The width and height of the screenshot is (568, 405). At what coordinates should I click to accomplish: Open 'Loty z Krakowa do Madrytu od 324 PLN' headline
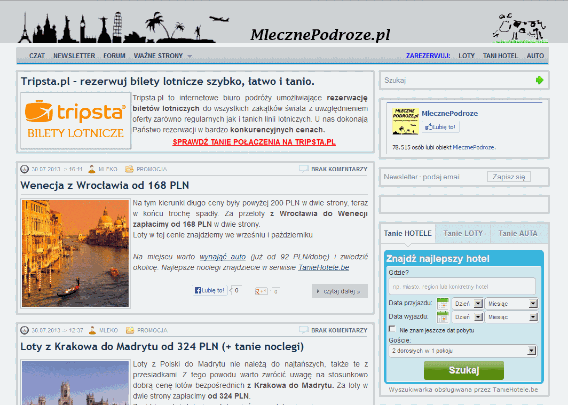click(x=162, y=347)
